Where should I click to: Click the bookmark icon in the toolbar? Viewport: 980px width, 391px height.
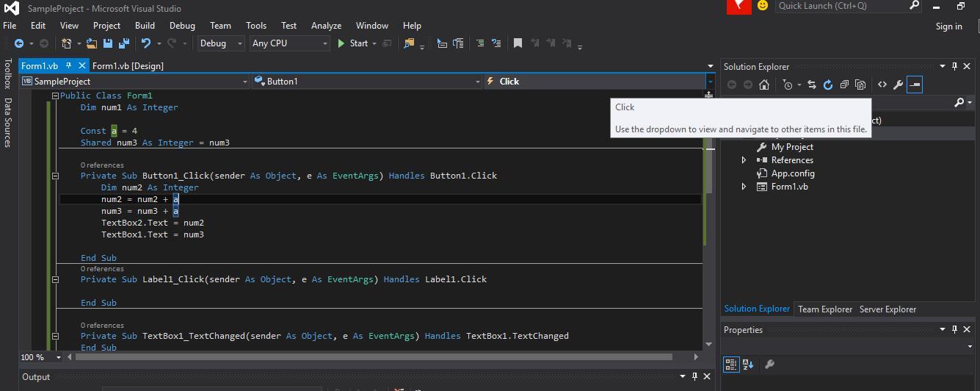tap(518, 43)
